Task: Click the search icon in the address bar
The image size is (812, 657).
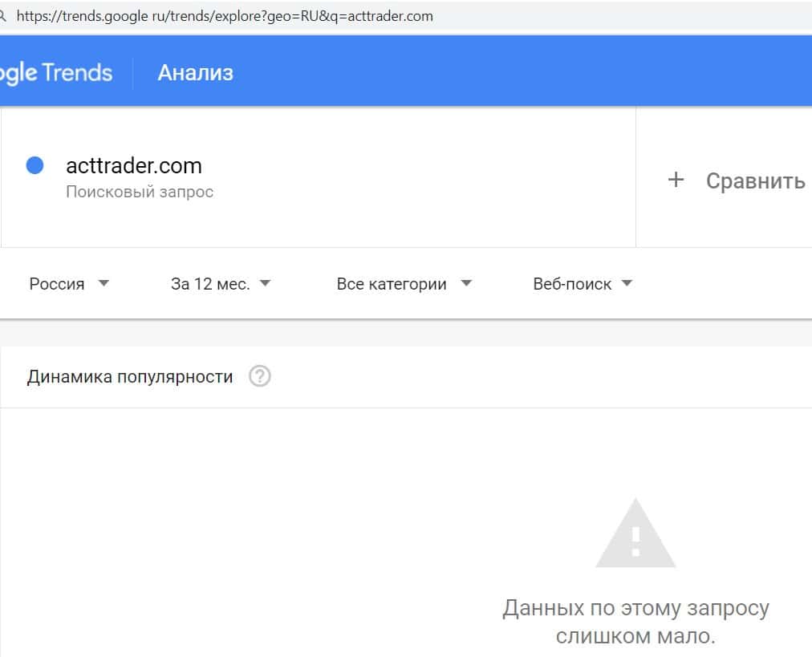Action: click(3, 15)
